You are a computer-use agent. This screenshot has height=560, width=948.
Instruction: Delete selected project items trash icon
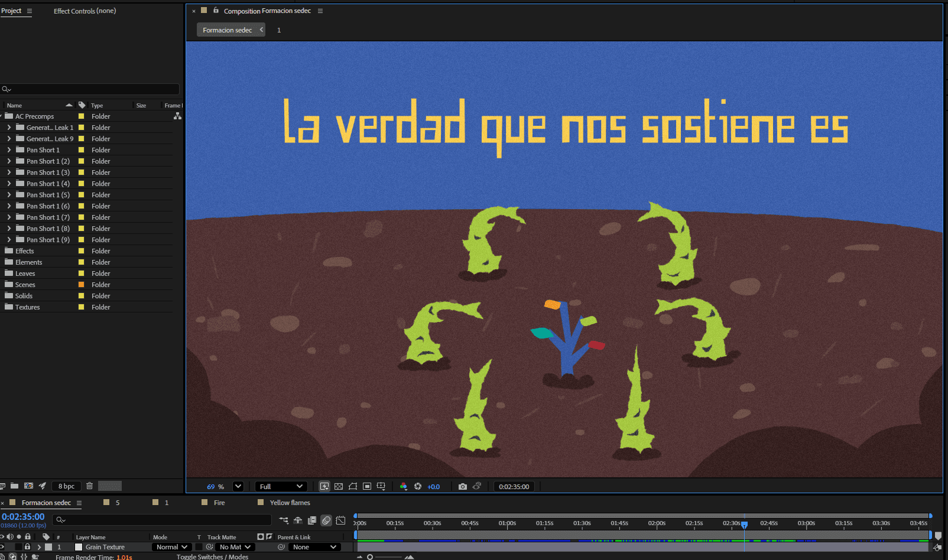click(89, 486)
